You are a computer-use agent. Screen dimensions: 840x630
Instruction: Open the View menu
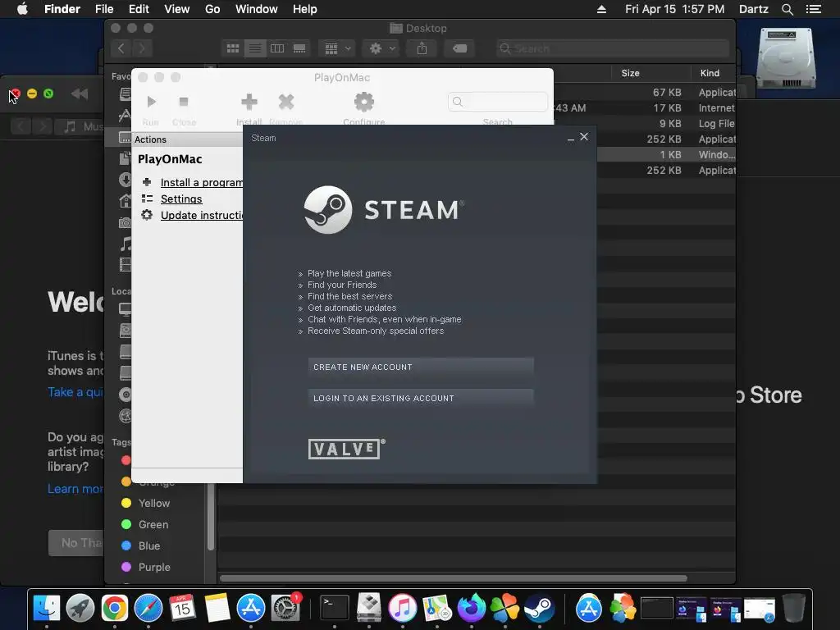click(177, 9)
